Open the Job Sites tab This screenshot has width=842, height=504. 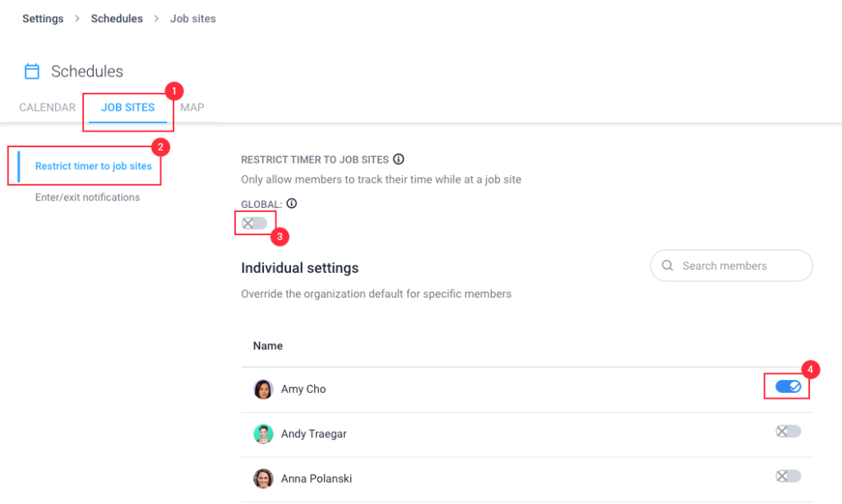click(x=127, y=108)
